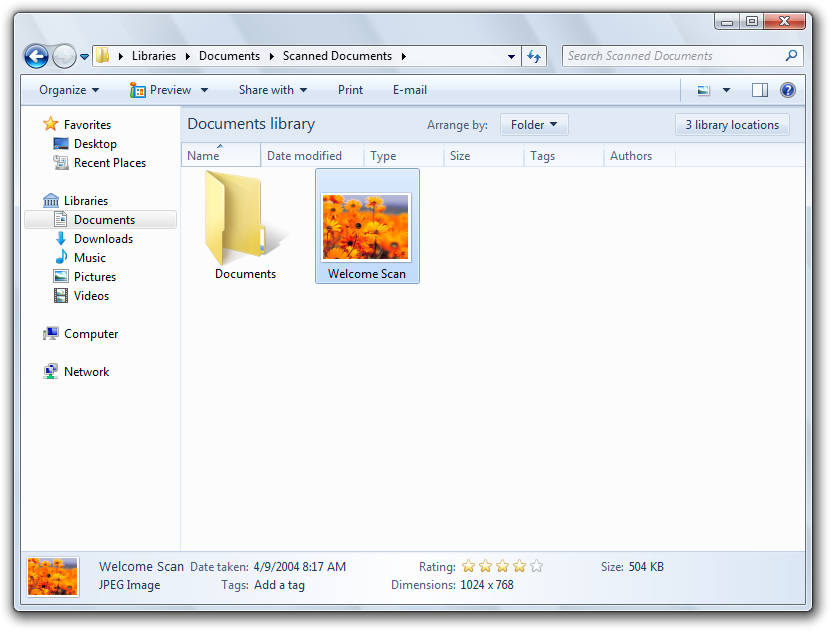Image resolution: width=832 pixels, height=632 pixels.
Task: Click the first rating star
Action: tap(468, 566)
